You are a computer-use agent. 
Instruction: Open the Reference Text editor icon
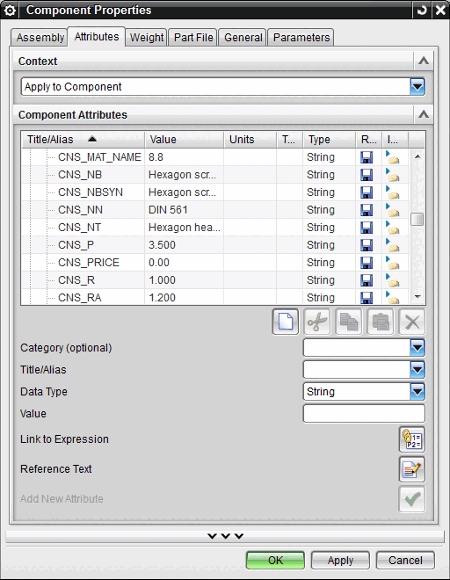(412, 469)
